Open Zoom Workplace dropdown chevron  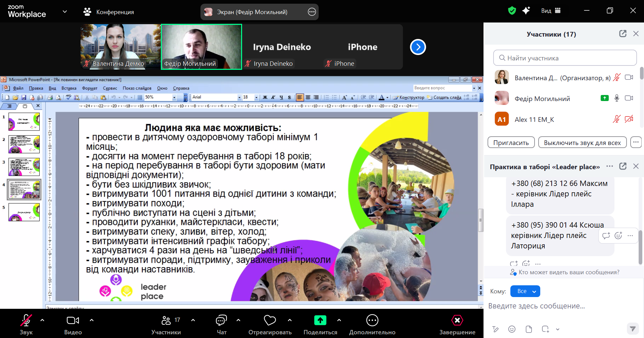[x=65, y=12]
